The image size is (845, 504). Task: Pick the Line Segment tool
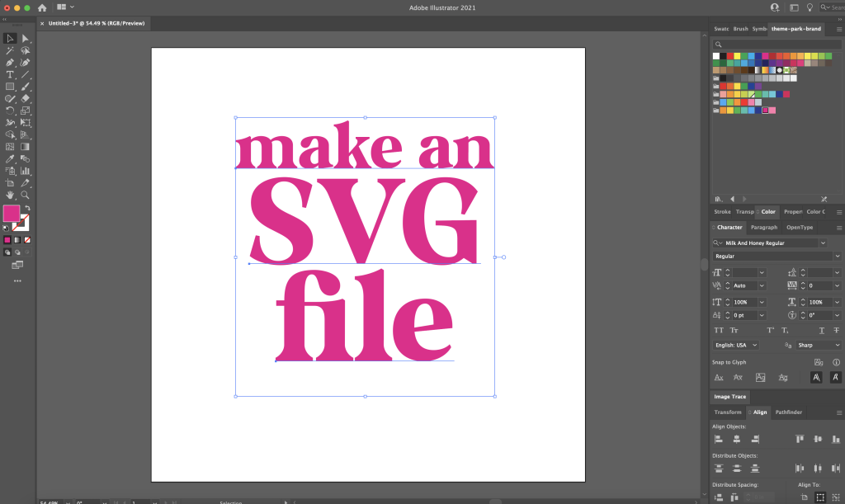(26, 75)
